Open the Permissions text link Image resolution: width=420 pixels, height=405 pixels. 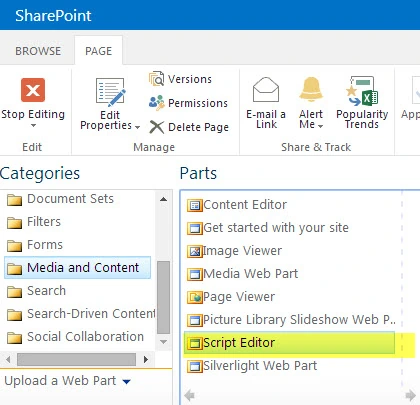198,103
